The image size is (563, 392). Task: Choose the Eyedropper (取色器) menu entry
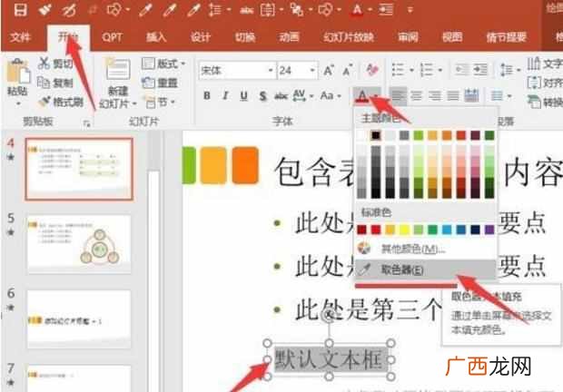(x=426, y=269)
